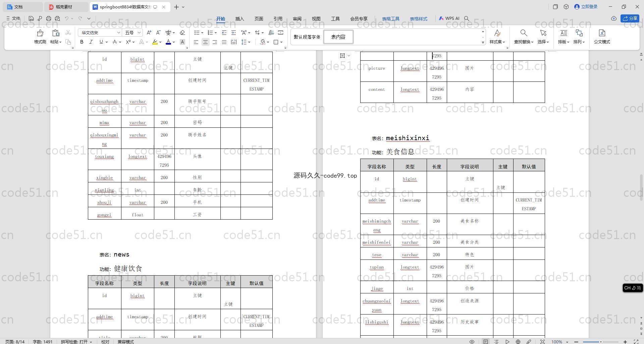Enter full screen from status bar
Viewport: 644px width, 344px height.
point(636,342)
